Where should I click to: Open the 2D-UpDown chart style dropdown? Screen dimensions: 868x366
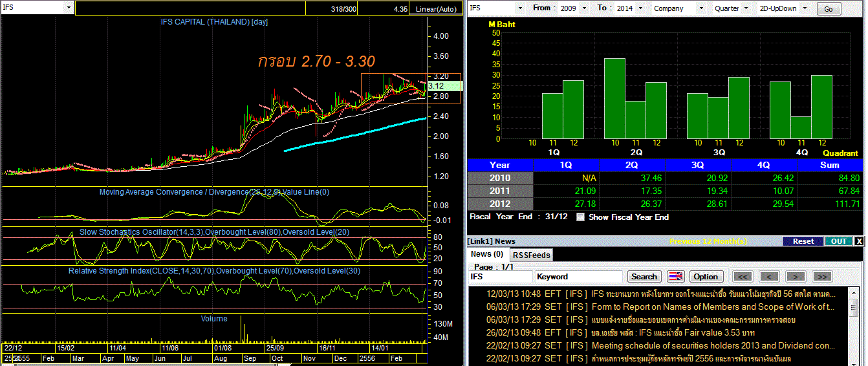(x=805, y=8)
